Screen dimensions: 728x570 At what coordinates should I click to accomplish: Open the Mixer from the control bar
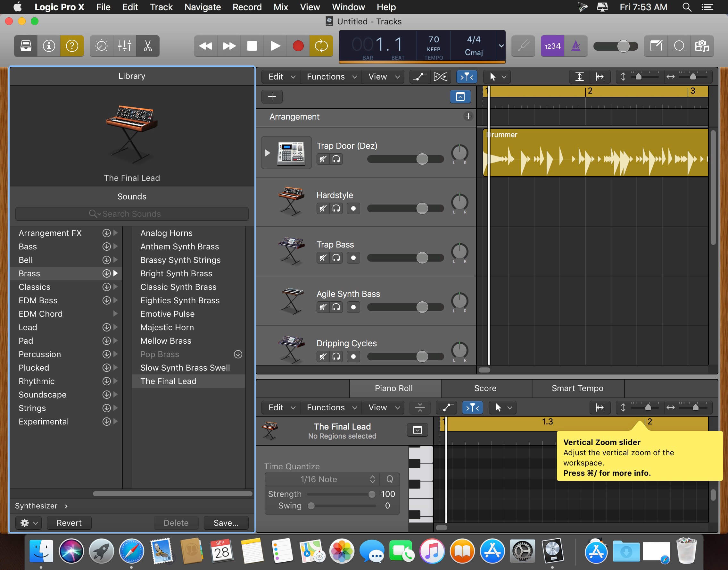(124, 46)
